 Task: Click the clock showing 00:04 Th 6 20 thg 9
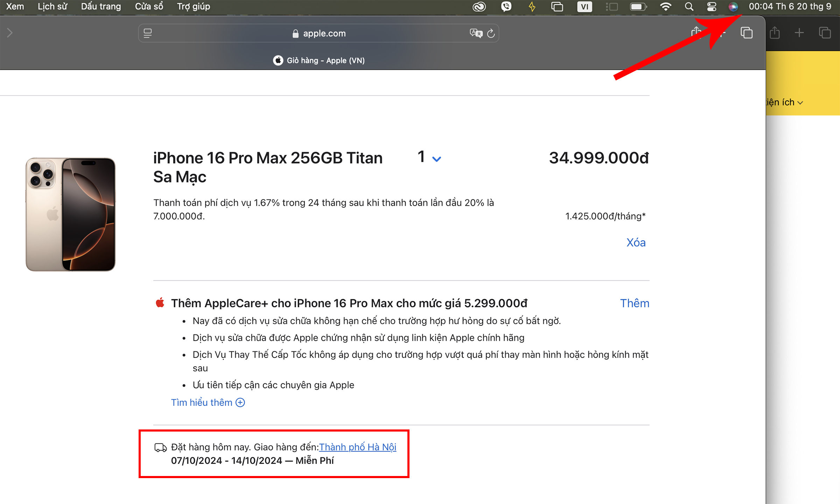coord(790,7)
